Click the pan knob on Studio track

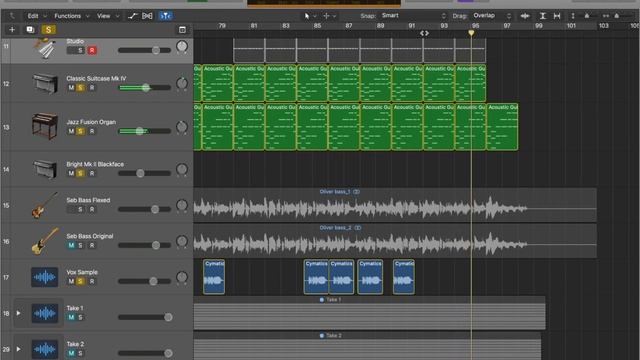tap(182, 47)
